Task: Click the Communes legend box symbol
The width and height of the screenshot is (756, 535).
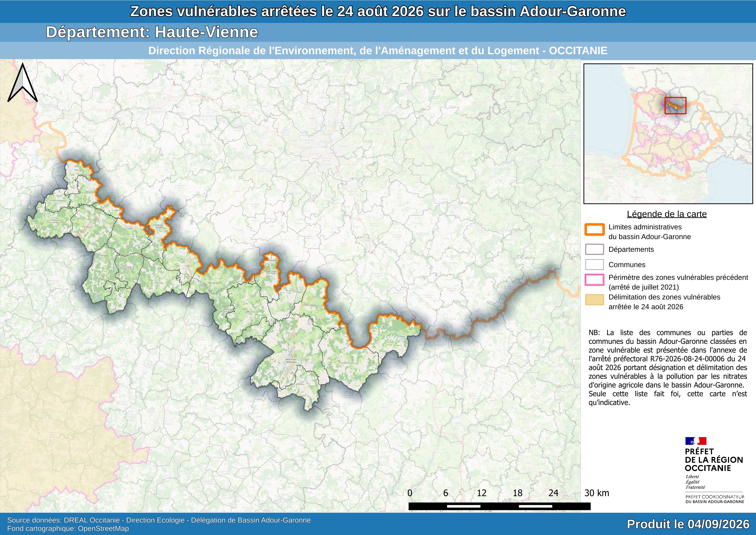Action: tap(594, 264)
